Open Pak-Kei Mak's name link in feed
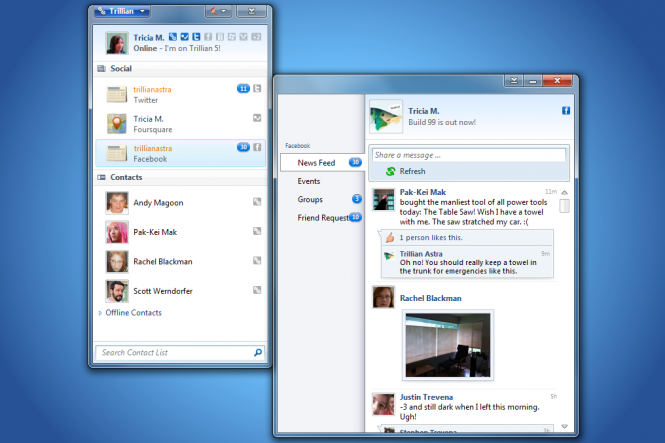 coord(423,192)
